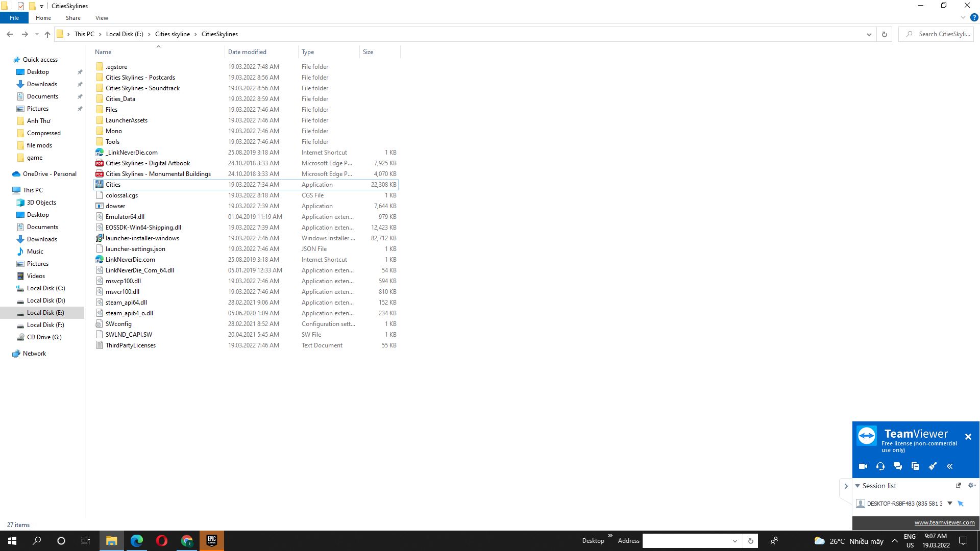Select the Share tab in ribbon
Screen dimensions: 980x551
[x=71, y=18]
